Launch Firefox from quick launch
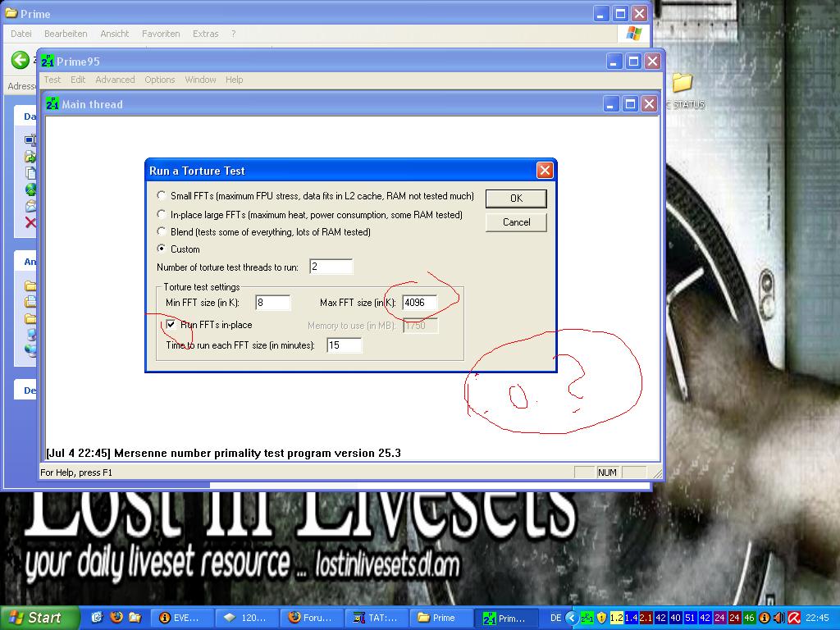 click(x=116, y=618)
